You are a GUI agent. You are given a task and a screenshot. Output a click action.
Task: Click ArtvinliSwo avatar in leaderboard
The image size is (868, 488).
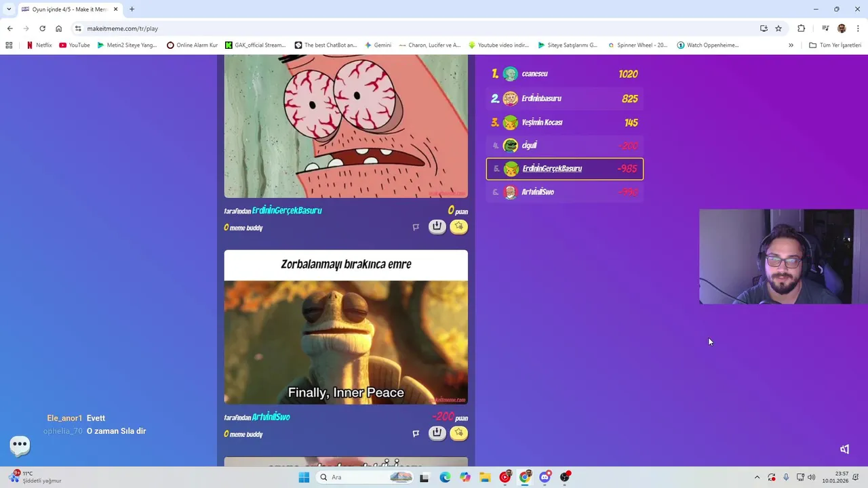511,192
